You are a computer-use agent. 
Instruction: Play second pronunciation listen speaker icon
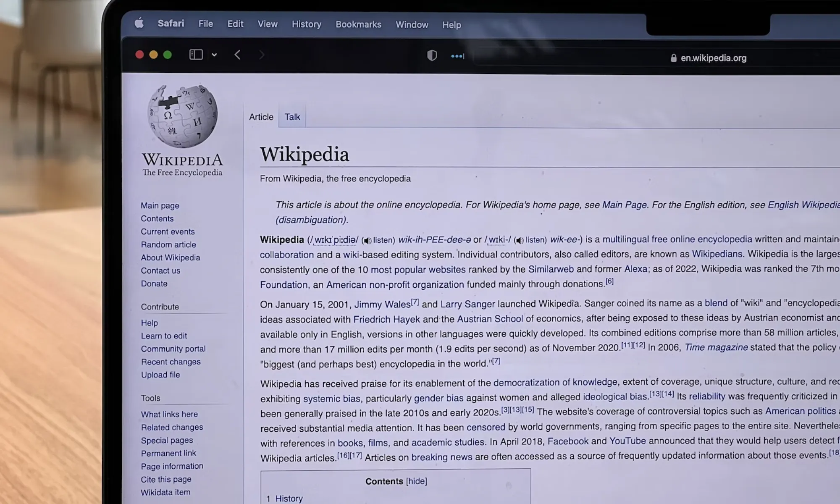[x=520, y=240]
